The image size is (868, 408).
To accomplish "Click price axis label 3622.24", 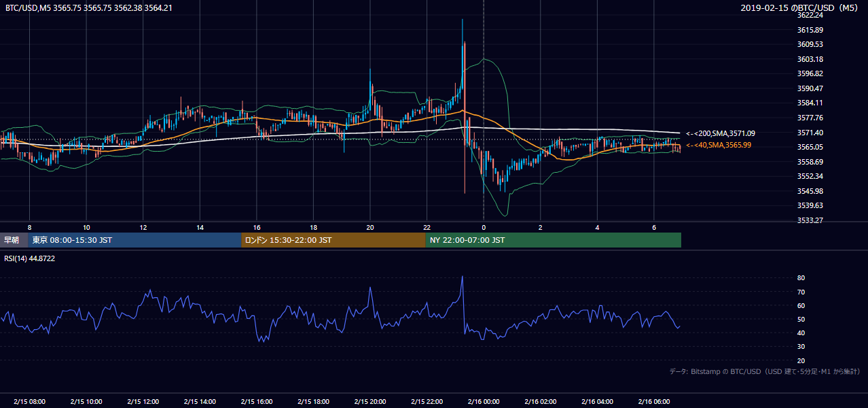I will (x=810, y=15).
